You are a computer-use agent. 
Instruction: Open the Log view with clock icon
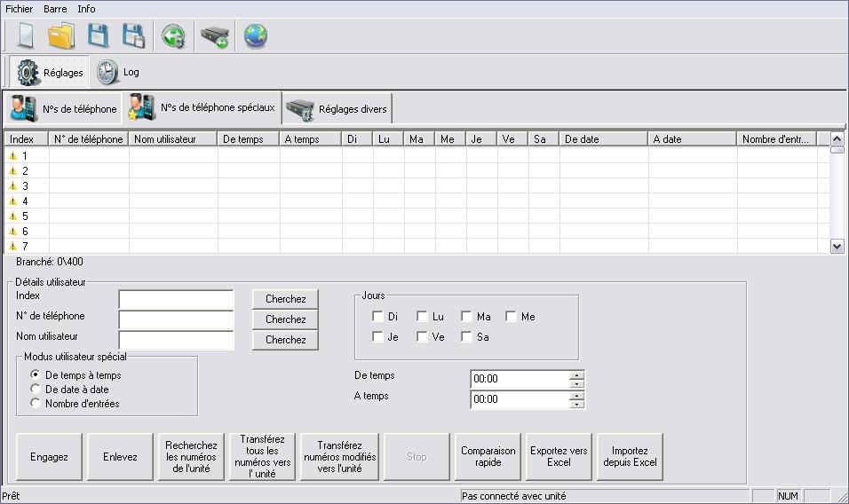point(119,72)
